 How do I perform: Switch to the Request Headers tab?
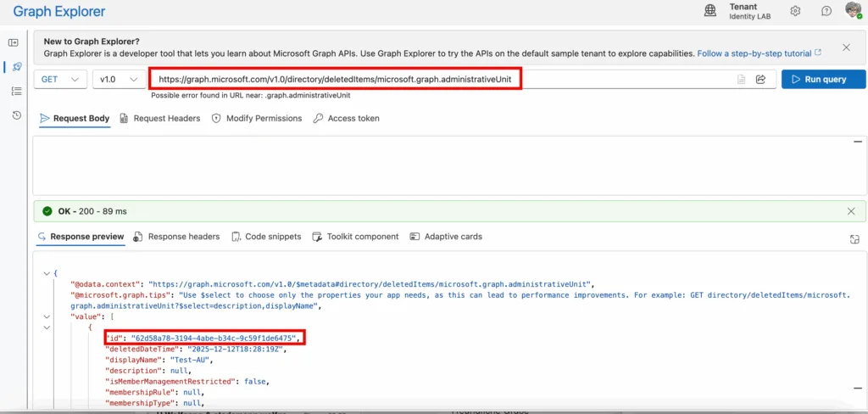click(160, 119)
